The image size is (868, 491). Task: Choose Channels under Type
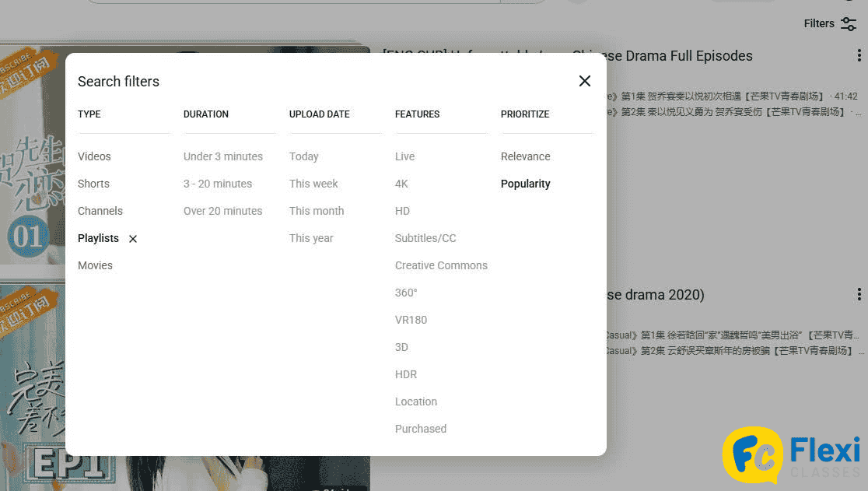point(100,211)
